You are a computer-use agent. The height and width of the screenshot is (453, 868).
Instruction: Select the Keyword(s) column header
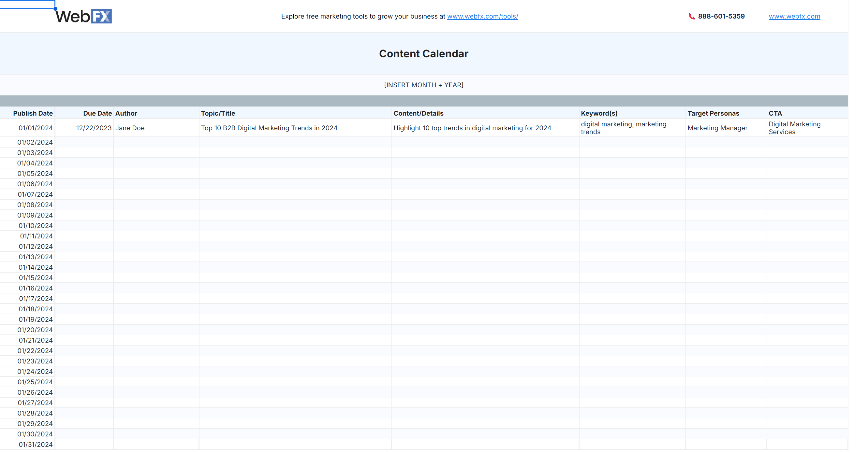point(632,113)
